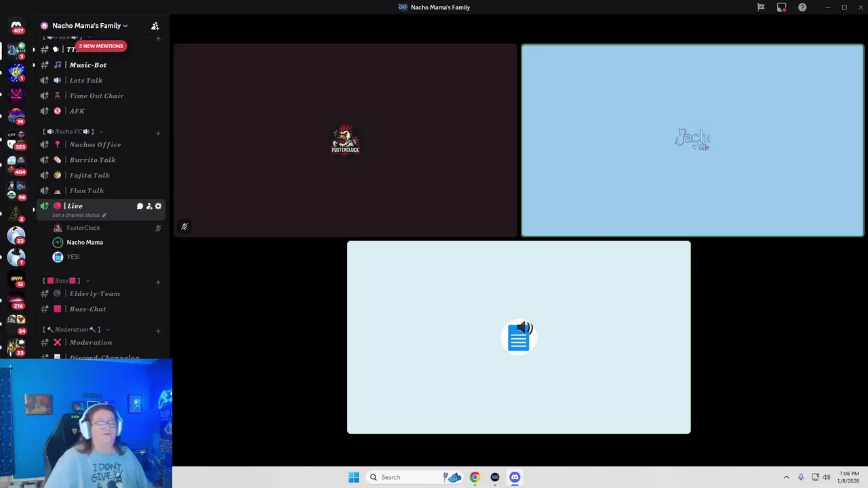Open chat icon on the Live channel
Viewport: 868px width, 488px height.
(140, 206)
